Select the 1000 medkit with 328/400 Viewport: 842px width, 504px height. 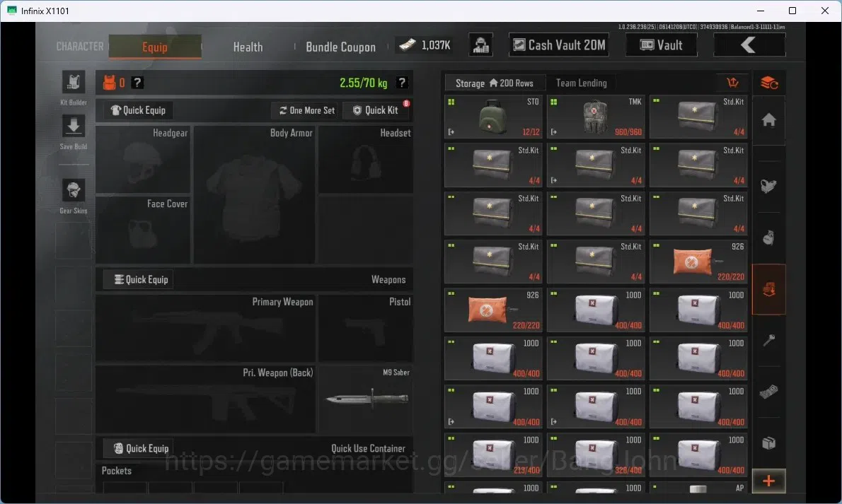pos(596,455)
